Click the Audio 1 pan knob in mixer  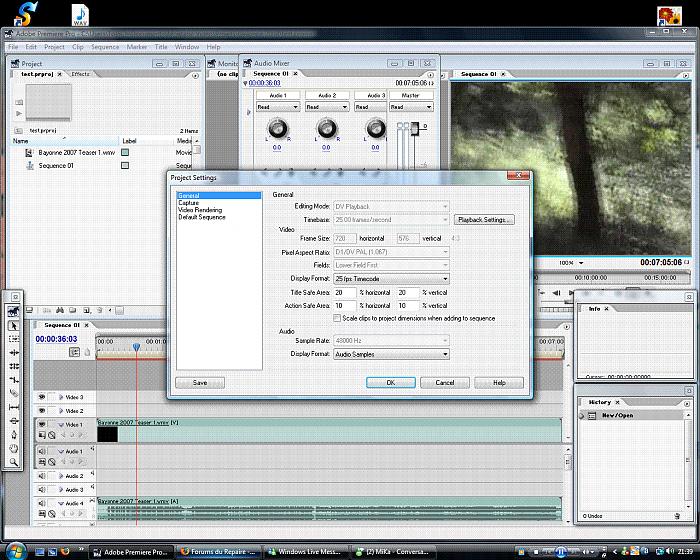coord(277,129)
